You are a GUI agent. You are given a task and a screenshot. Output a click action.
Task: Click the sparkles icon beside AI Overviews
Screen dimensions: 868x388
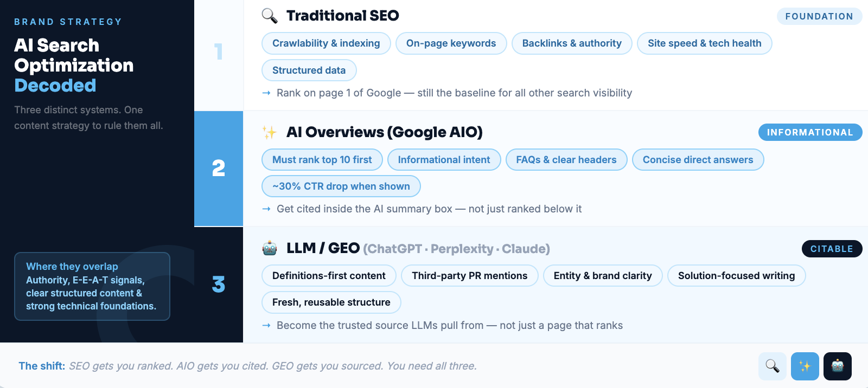pos(270,132)
